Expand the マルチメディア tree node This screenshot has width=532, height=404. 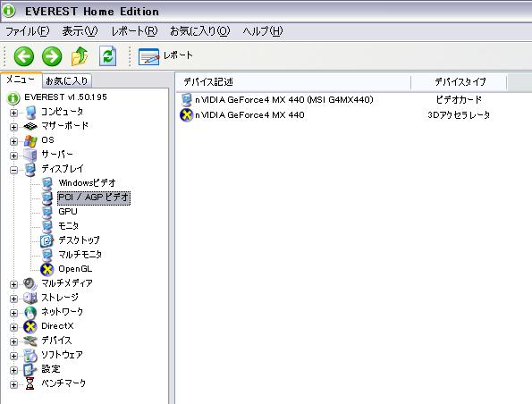(x=13, y=284)
